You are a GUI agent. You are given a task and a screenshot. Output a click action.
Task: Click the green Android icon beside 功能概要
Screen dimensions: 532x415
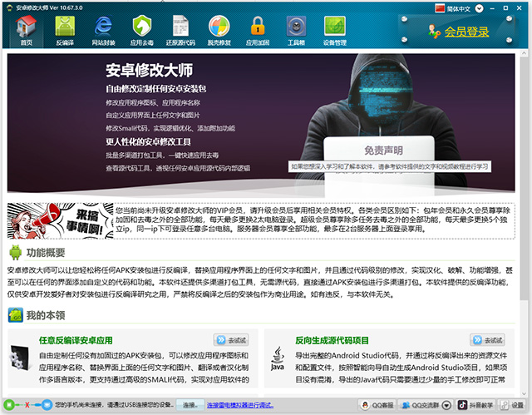[x=15, y=252]
